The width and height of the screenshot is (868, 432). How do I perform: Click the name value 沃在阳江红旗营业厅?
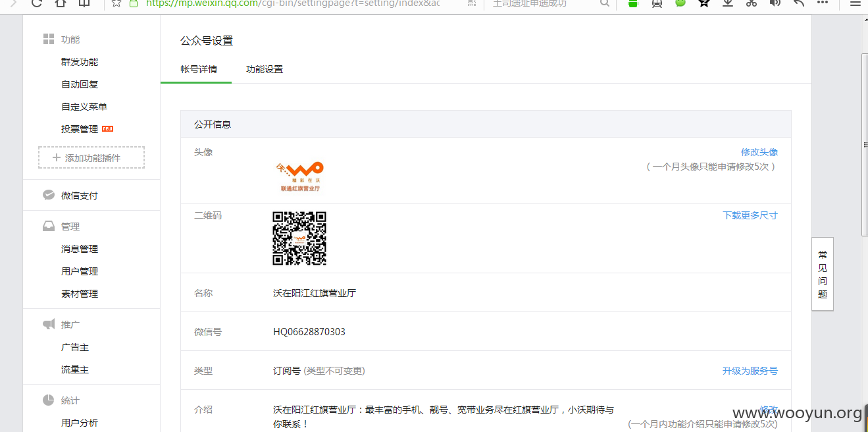(315, 293)
